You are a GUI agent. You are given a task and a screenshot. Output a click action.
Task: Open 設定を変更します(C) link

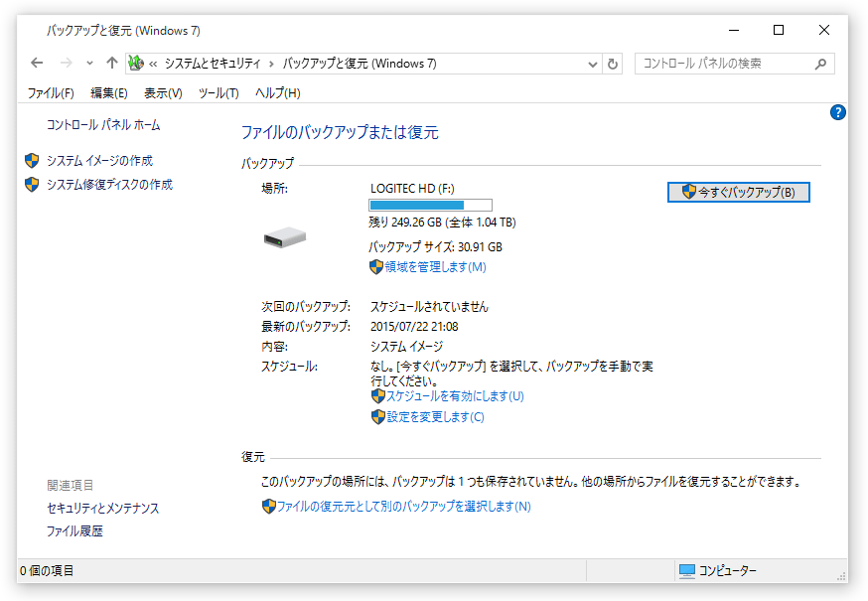436,416
